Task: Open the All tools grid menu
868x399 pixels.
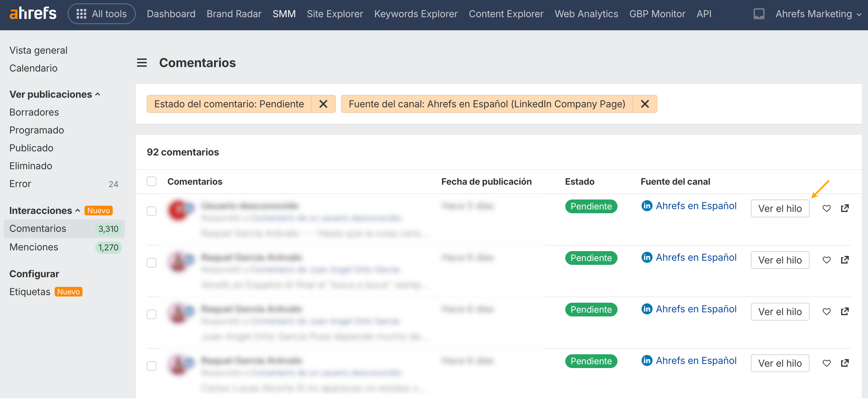Action: pyautogui.click(x=102, y=14)
